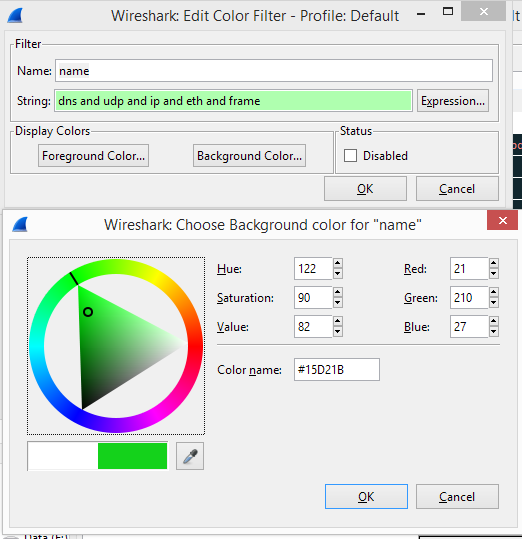Image resolution: width=522 pixels, height=539 pixels.
Task: Pick magenta on the hue ring
Action: (x=156, y=415)
